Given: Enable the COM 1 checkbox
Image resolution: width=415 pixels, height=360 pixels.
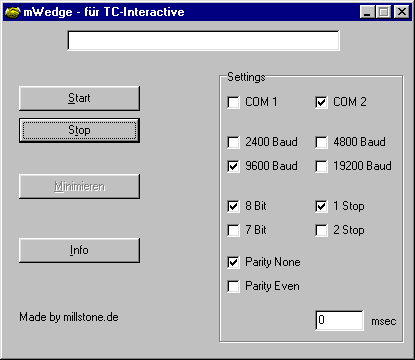Looking at the screenshot, I should point(233,102).
